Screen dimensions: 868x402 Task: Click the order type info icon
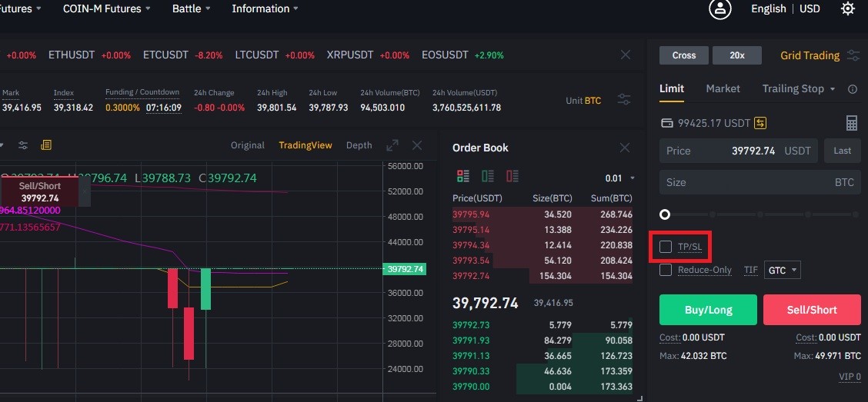(x=853, y=89)
